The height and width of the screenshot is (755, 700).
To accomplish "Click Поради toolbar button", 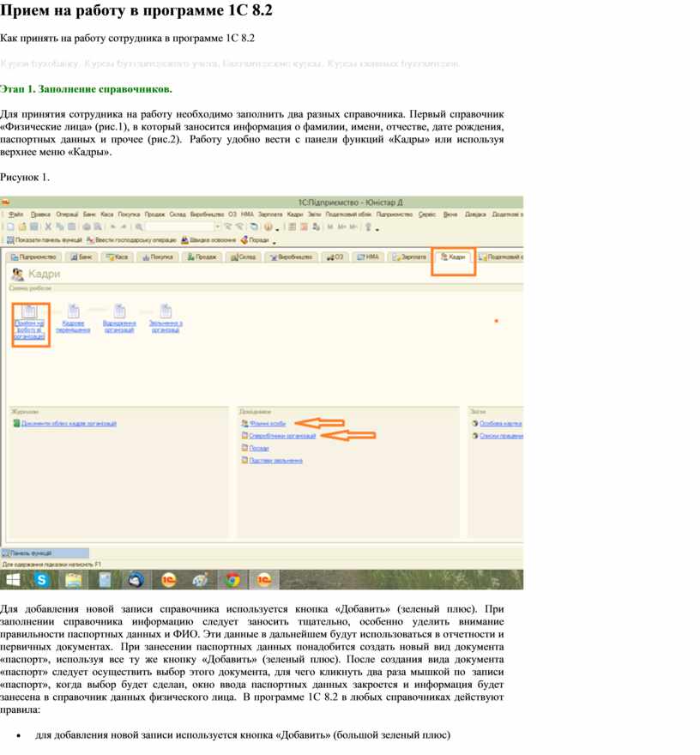I will [255, 239].
